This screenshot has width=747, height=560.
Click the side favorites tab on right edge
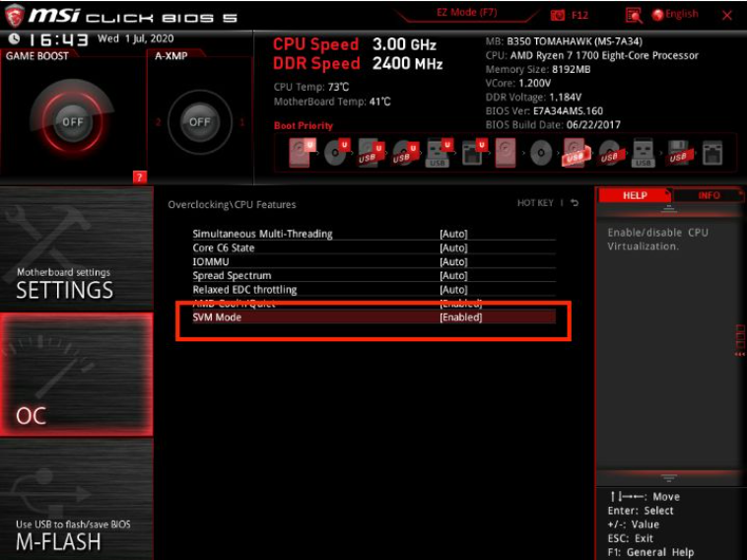click(740, 340)
